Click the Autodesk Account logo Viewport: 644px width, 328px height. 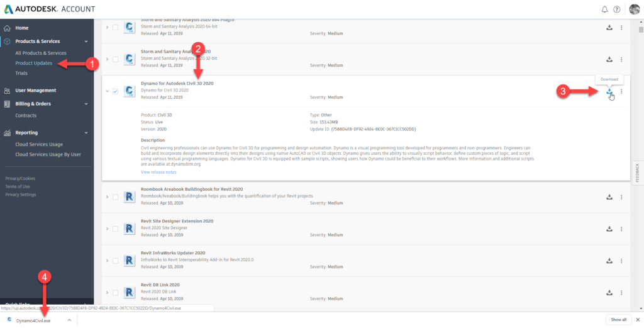(49, 9)
